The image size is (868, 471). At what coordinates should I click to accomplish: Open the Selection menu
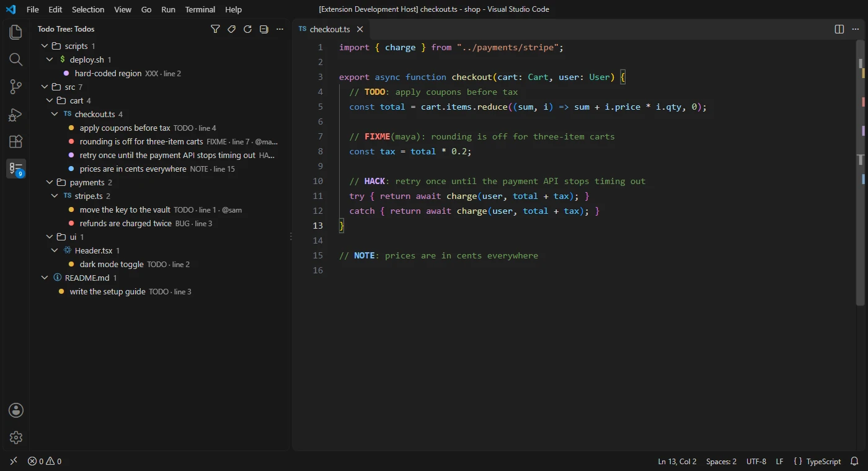(88, 9)
